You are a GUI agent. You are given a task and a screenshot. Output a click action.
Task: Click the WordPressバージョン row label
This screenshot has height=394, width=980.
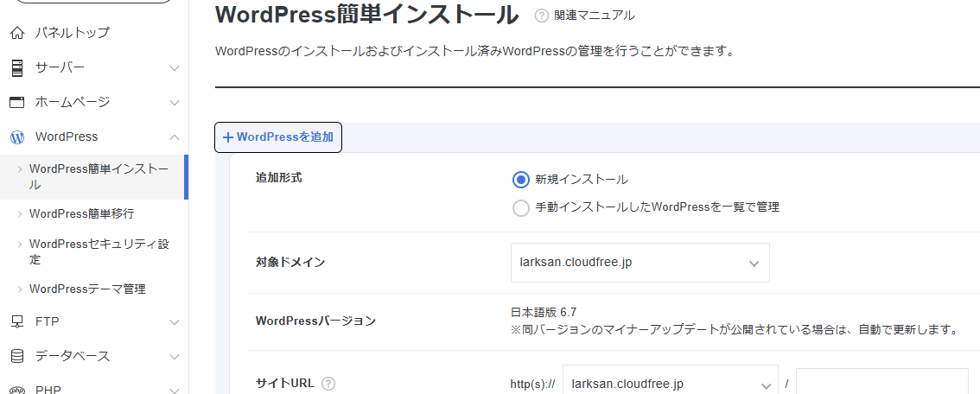pos(315,321)
